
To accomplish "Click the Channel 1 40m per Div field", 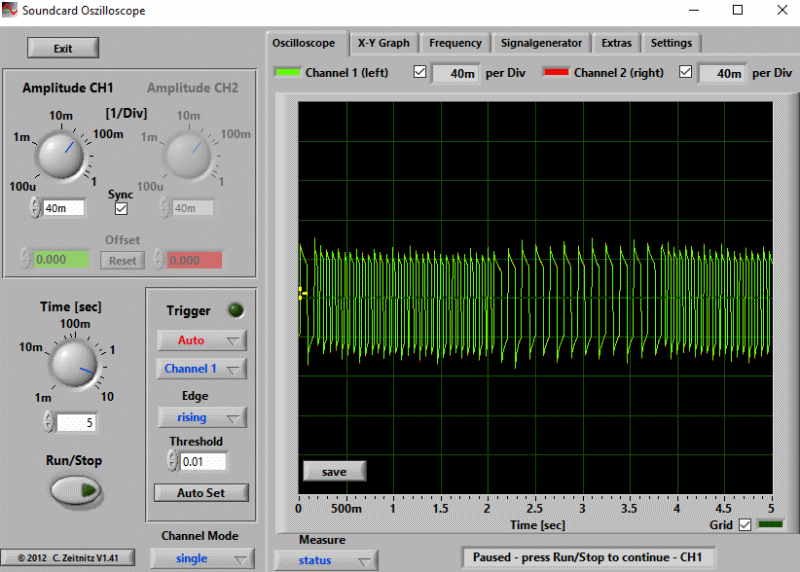I will click(x=455, y=73).
